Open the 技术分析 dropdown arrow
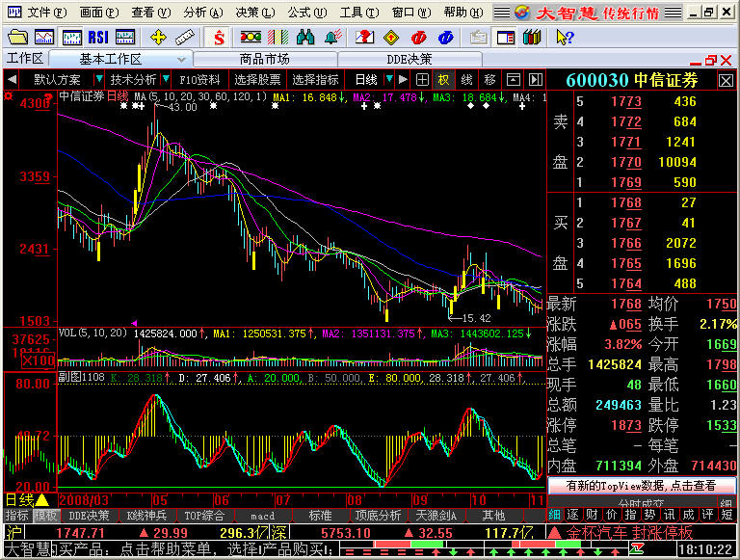 (166, 79)
